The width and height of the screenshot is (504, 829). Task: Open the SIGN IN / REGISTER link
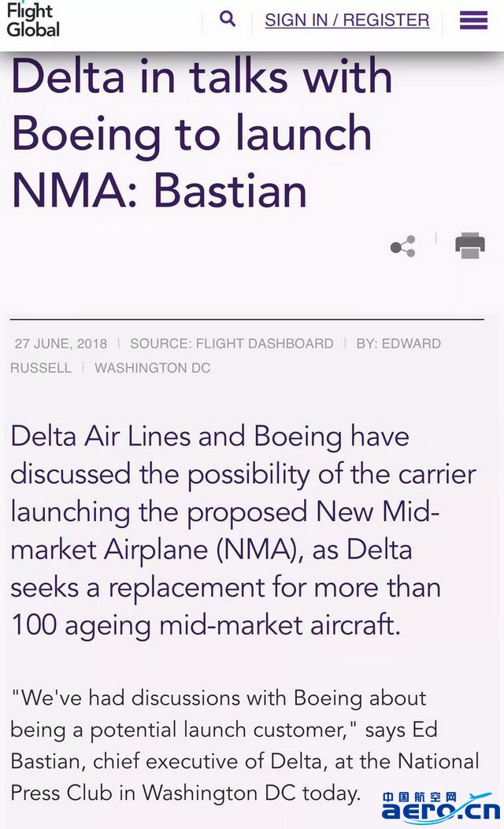tap(347, 20)
